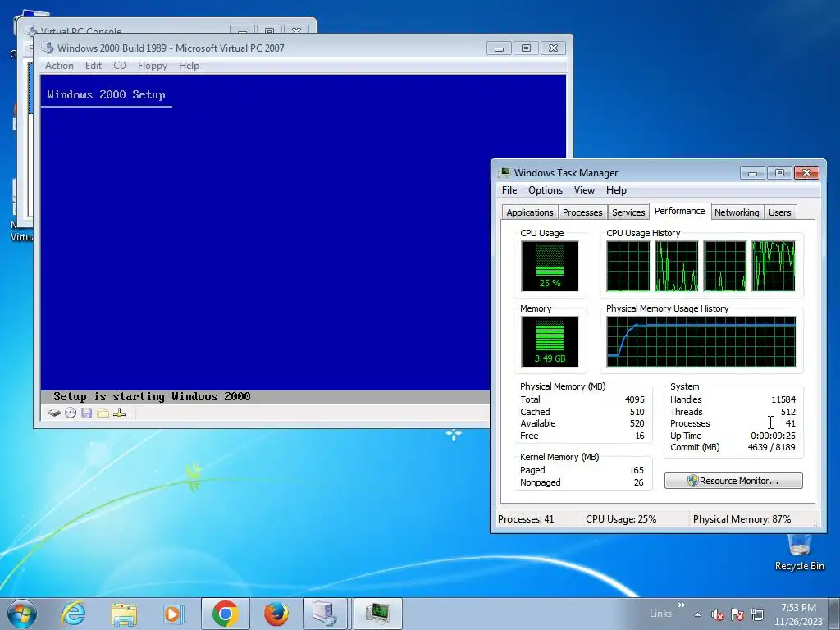Screen dimensions: 840x630
Task: Open the Action menu in Virtual PC
Action: 59,66
